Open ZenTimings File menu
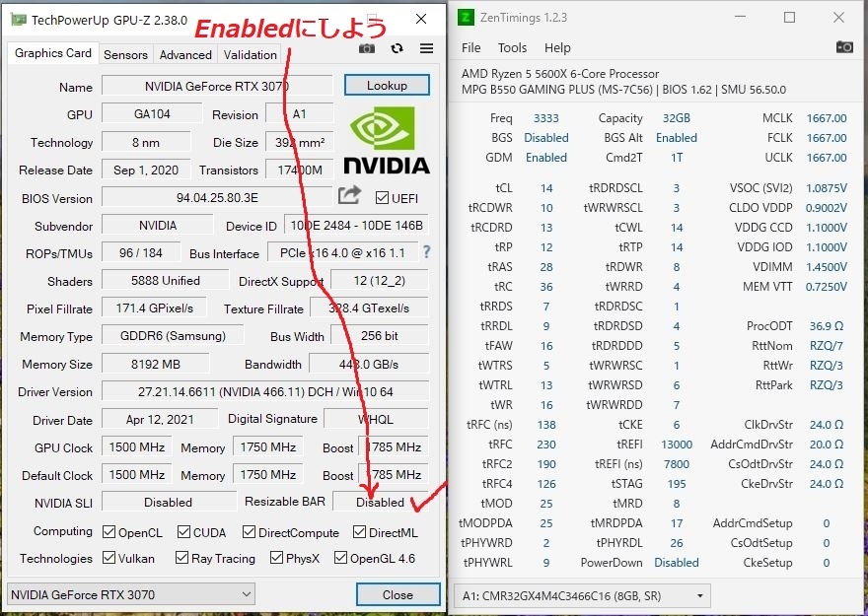Screen dimensions: 868x616 (471, 48)
